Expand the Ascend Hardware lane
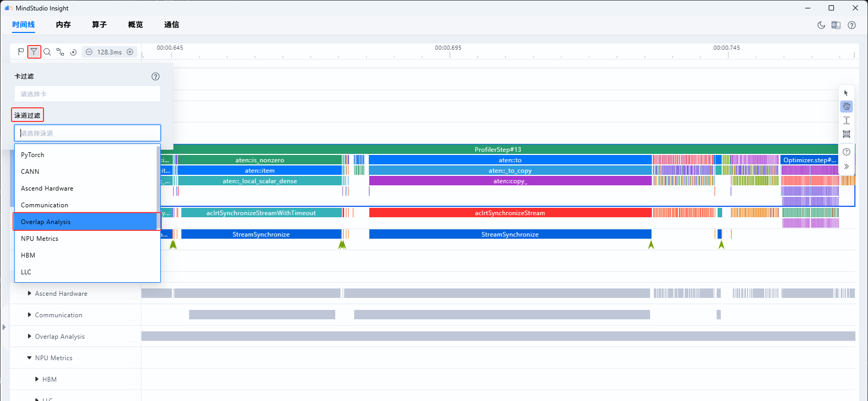Viewport: 868px width, 401px height. pos(30,294)
